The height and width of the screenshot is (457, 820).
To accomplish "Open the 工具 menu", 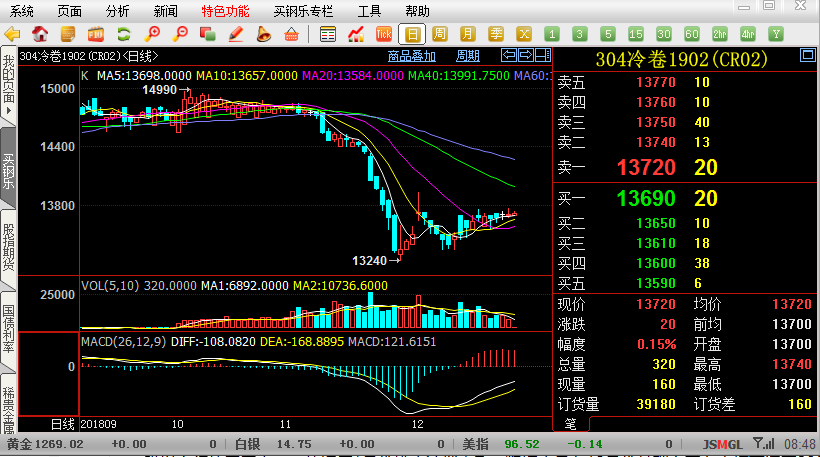I will point(369,11).
